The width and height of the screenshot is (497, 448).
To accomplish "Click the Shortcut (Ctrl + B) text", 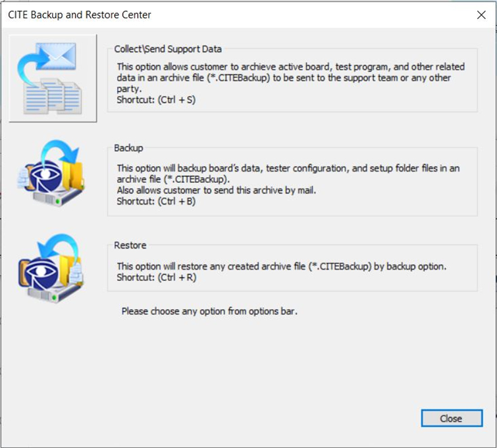I will [156, 201].
